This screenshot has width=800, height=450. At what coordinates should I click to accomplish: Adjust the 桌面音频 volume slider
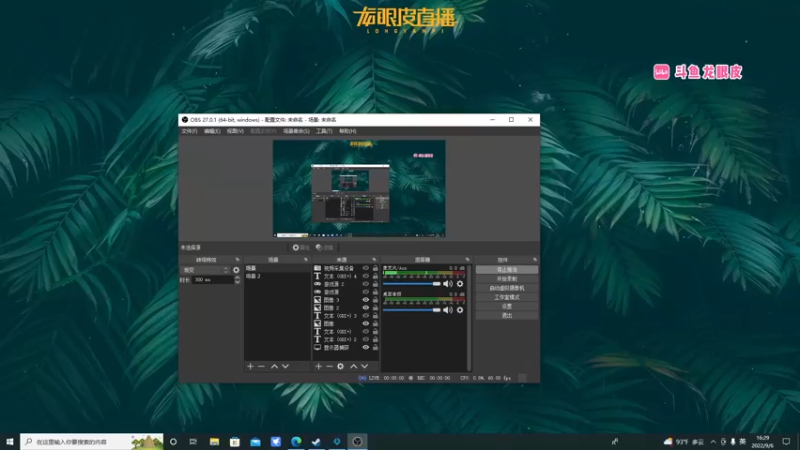click(411, 310)
